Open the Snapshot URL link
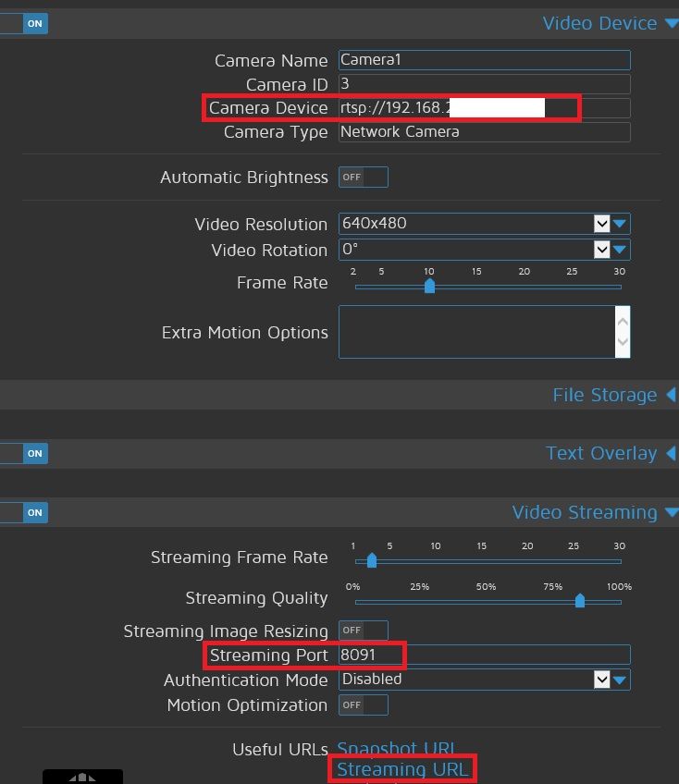Viewport: 679px width, 784px height. pos(395,748)
